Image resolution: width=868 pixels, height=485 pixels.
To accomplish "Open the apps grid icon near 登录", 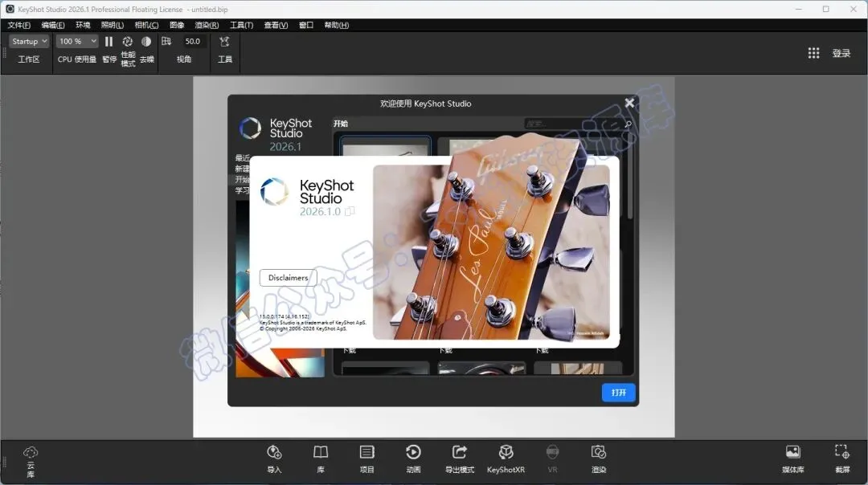I will [x=813, y=52].
